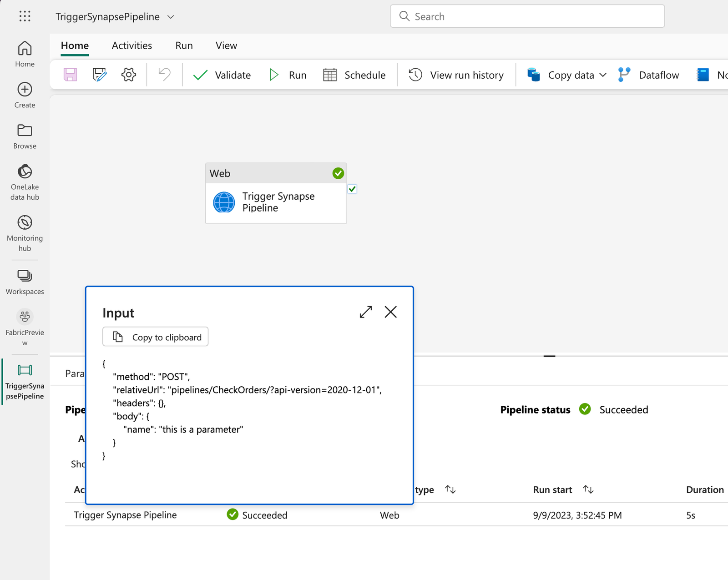Click the Succeeded status checkmark on the Web activity
Viewport: 728px width, 580px height.
pos(338,173)
